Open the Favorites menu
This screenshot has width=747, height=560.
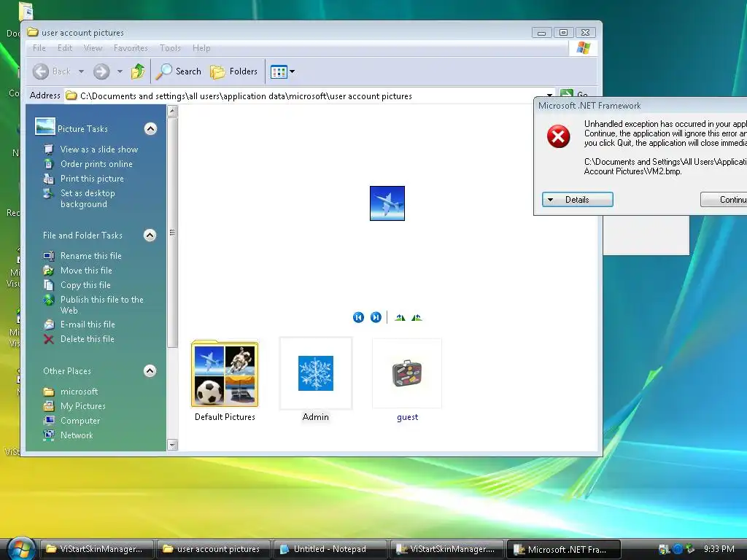tap(131, 48)
